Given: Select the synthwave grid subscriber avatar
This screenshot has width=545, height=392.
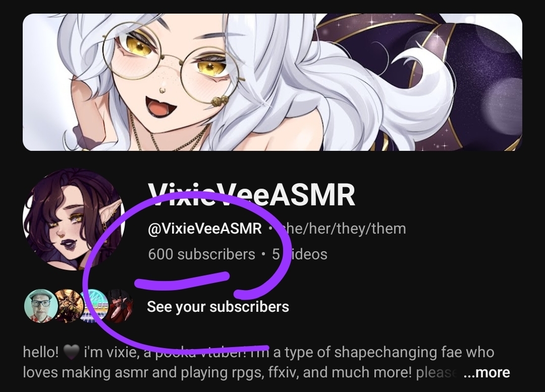Looking at the screenshot, I should click(x=94, y=306).
